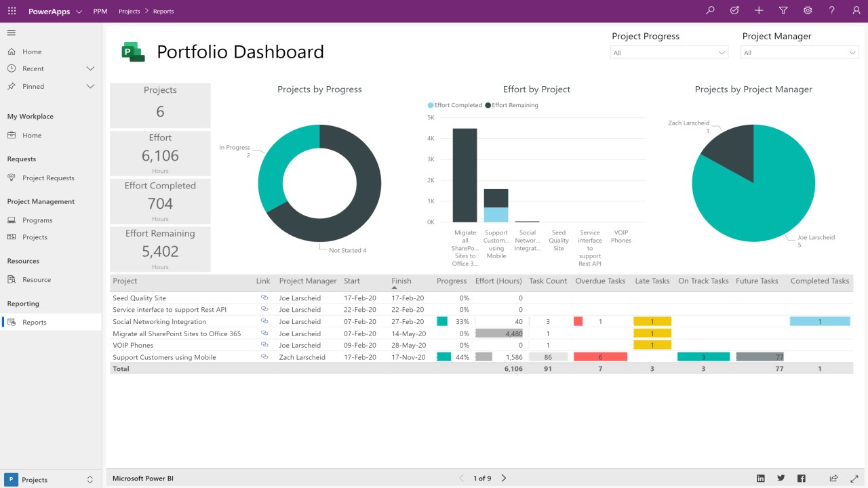
Task: Open advanced find funnel icon
Action: click(x=783, y=11)
